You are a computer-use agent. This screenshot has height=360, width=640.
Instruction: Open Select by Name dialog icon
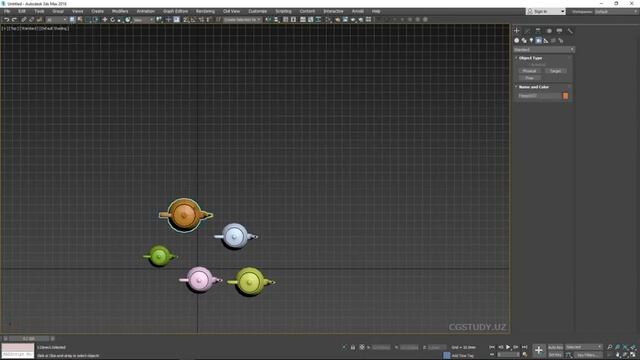click(80, 20)
